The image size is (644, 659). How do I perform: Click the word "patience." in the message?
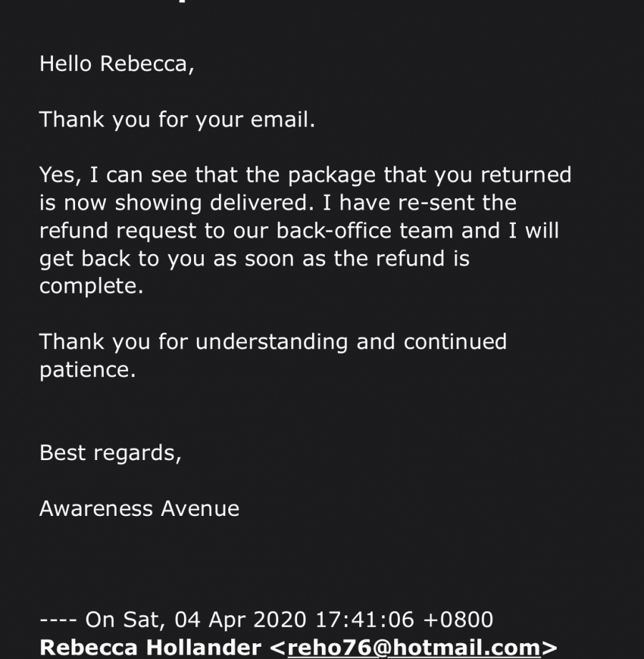click(87, 370)
